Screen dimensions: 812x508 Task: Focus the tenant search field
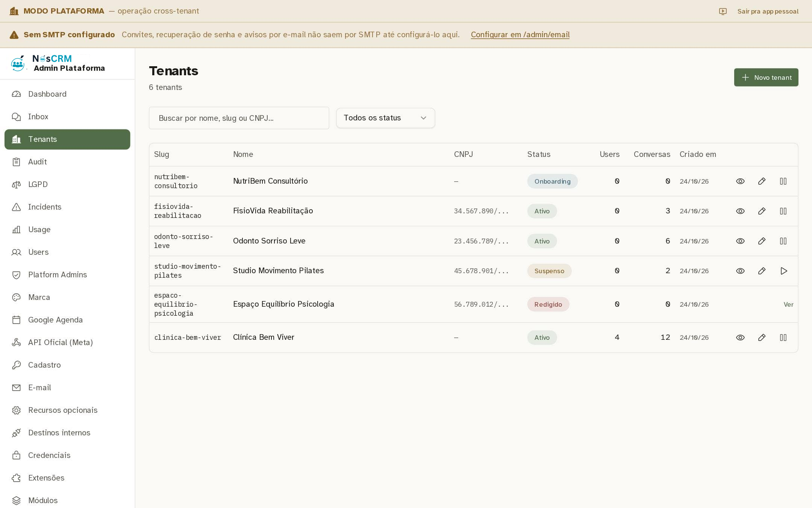pyautogui.click(x=239, y=118)
